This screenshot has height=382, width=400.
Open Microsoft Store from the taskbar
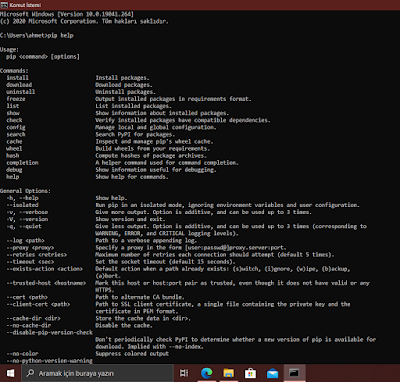tap(250, 373)
